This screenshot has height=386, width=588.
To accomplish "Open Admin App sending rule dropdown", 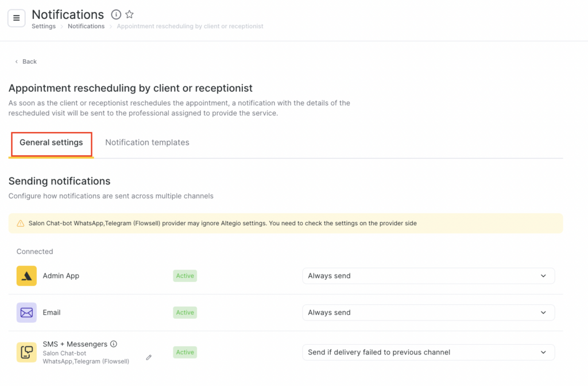I will point(428,276).
